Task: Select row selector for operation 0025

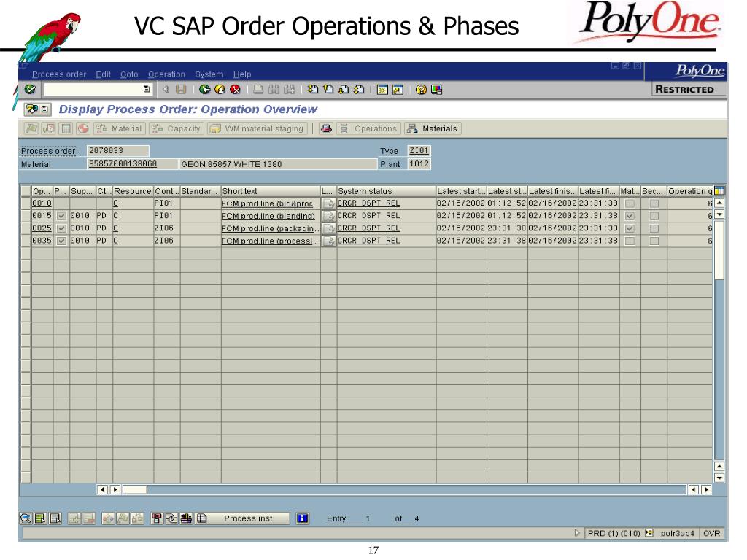Action: 26,228
